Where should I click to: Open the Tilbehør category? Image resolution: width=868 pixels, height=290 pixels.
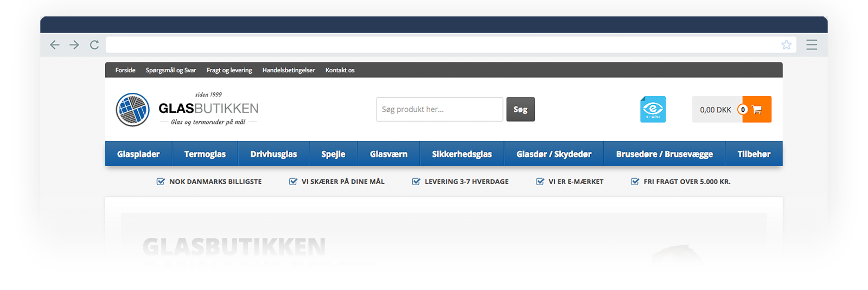coord(754,154)
